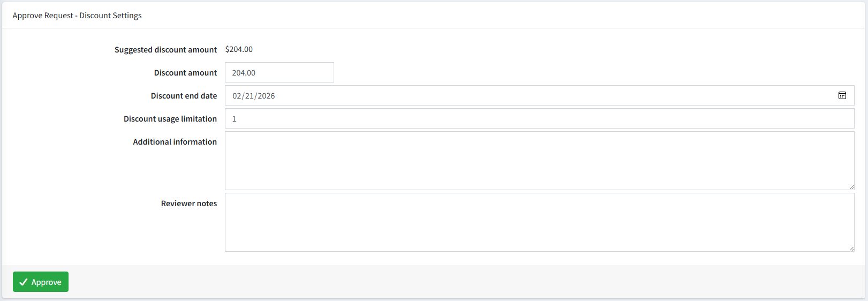Select the day segment of the end date
The width and height of the screenshot is (868, 301).
click(x=249, y=96)
